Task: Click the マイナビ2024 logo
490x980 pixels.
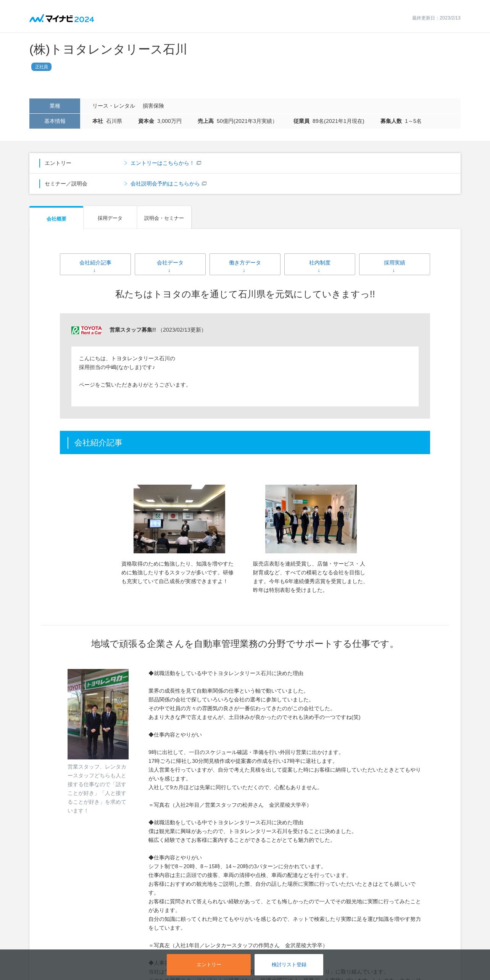Action: pyautogui.click(x=62, y=18)
